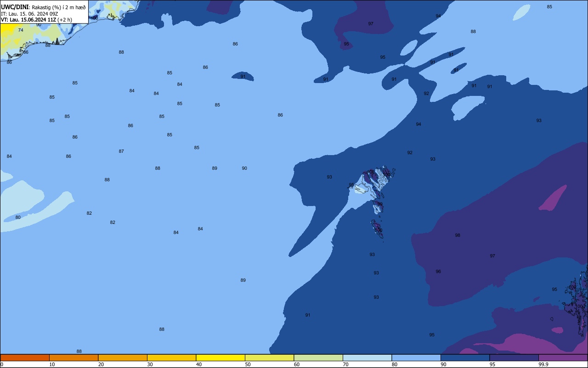Click the 0–10 dark orange legend swatch
This screenshot has height=368, width=588.
[x=25, y=357]
